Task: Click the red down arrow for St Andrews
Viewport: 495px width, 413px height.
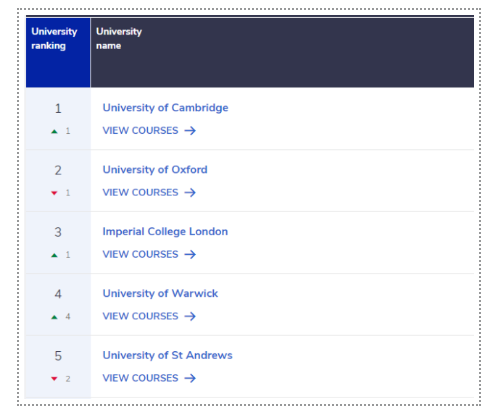Action: [54, 379]
